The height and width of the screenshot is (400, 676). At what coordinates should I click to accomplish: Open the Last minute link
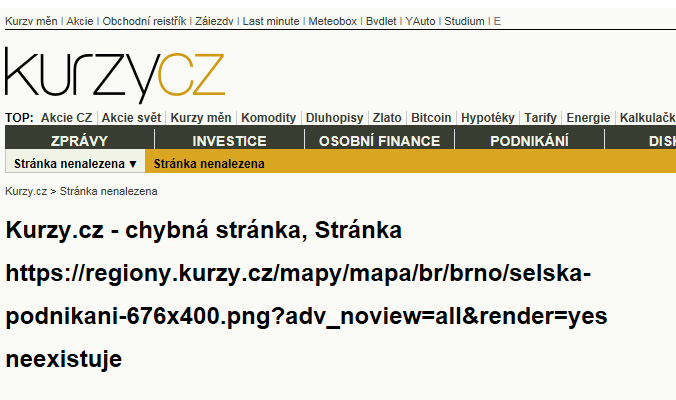coord(271,21)
